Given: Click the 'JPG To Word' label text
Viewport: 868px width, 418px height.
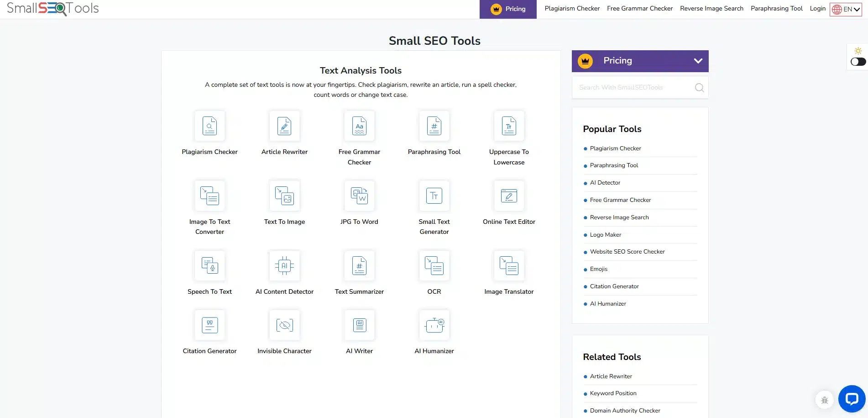Looking at the screenshot, I should (359, 222).
